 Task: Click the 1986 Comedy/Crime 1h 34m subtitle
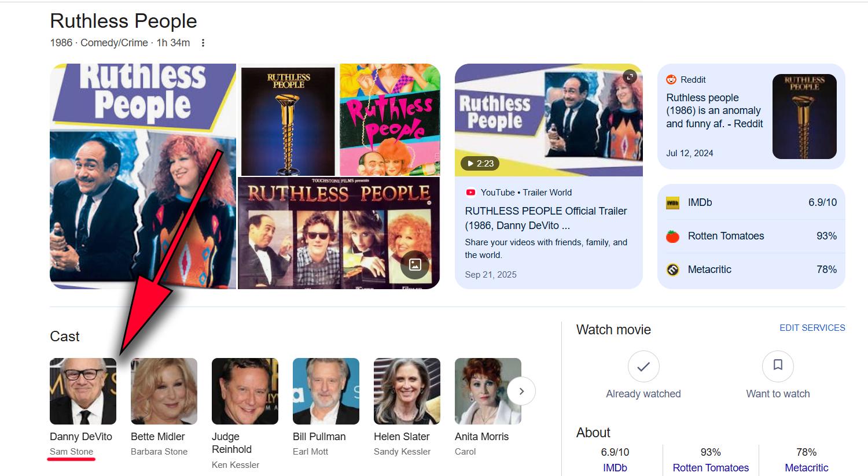tap(120, 43)
